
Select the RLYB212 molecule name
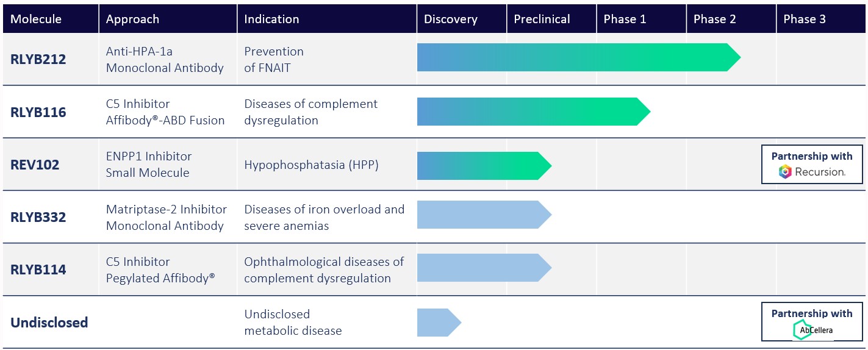(38, 60)
